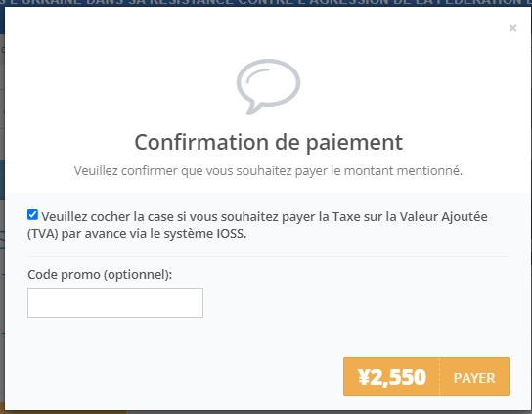Click the ¥2,550 amount on pay button

(391, 378)
